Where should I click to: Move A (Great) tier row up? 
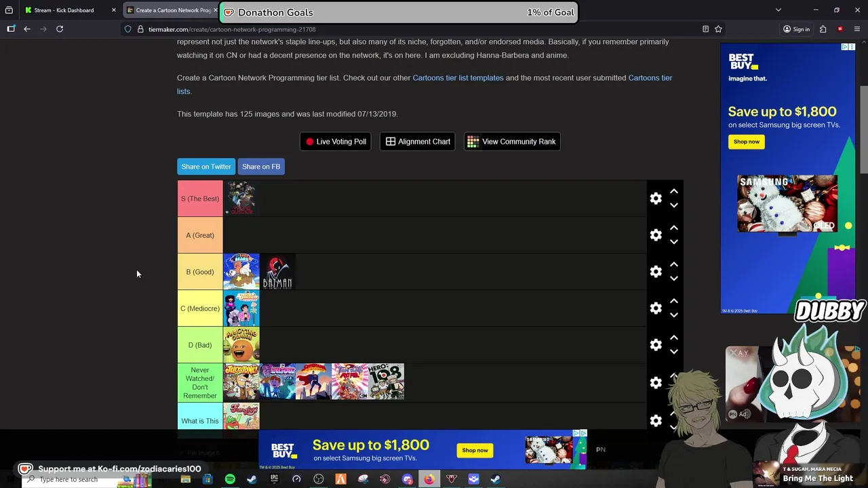click(674, 228)
